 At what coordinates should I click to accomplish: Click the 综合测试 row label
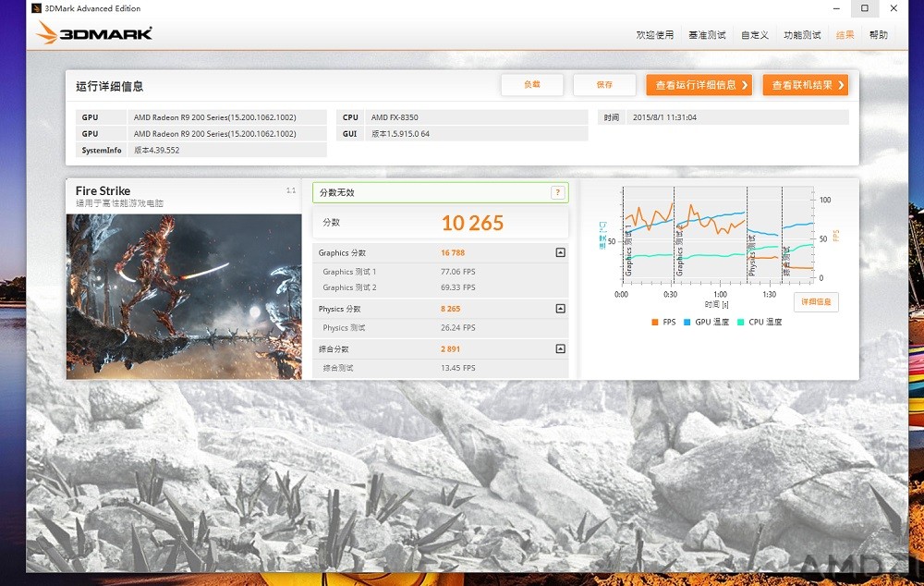pos(338,368)
